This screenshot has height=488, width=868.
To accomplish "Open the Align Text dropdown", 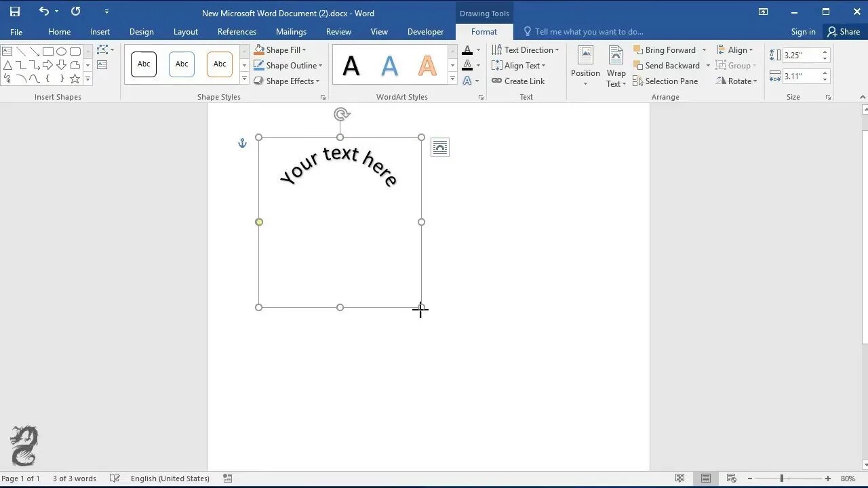I will pyautogui.click(x=519, y=66).
